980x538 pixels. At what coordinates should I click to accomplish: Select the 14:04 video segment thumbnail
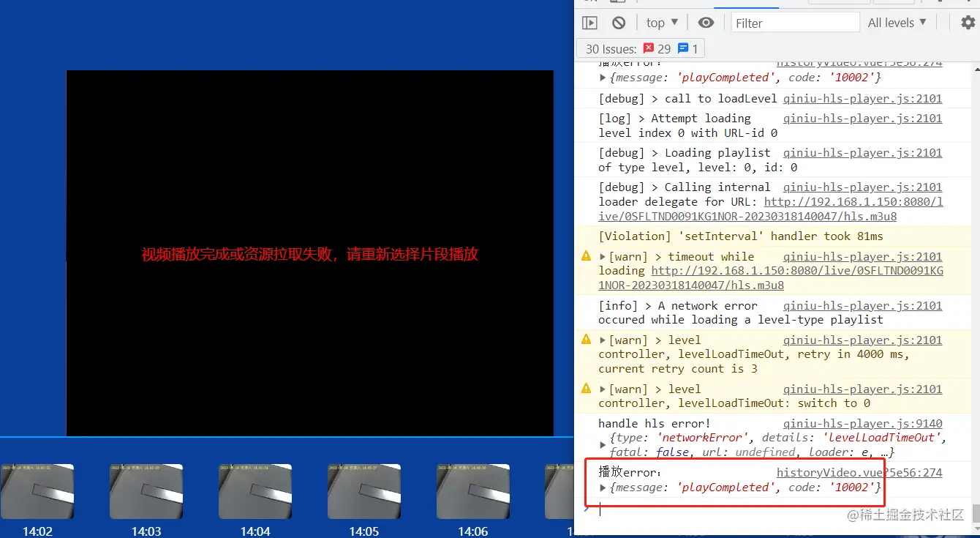[x=255, y=491]
